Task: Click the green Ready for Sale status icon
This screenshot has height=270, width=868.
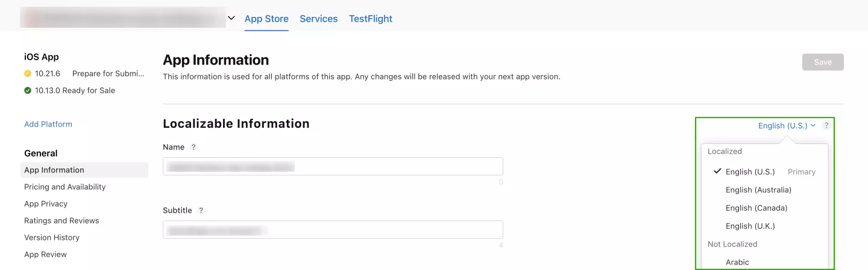Action: coord(28,90)
